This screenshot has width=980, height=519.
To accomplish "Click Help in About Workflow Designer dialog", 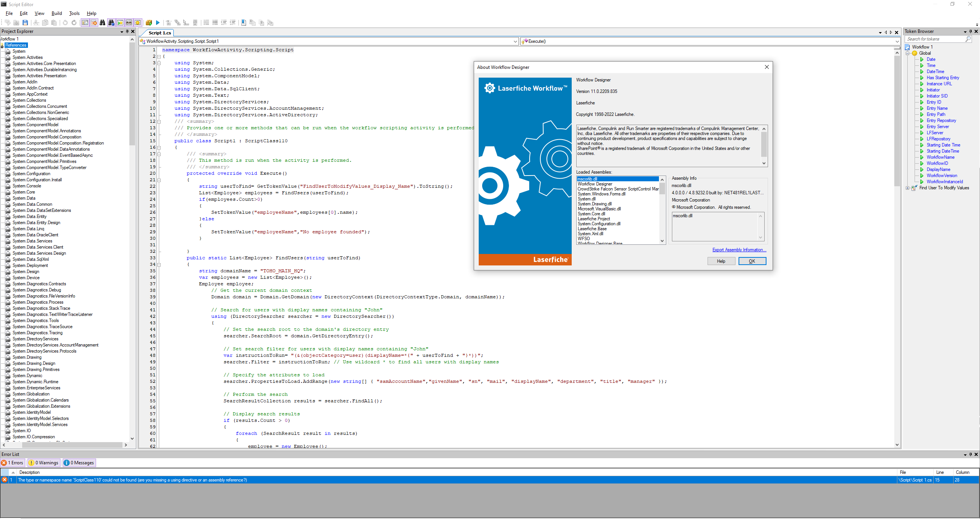I will pos(721,261).
